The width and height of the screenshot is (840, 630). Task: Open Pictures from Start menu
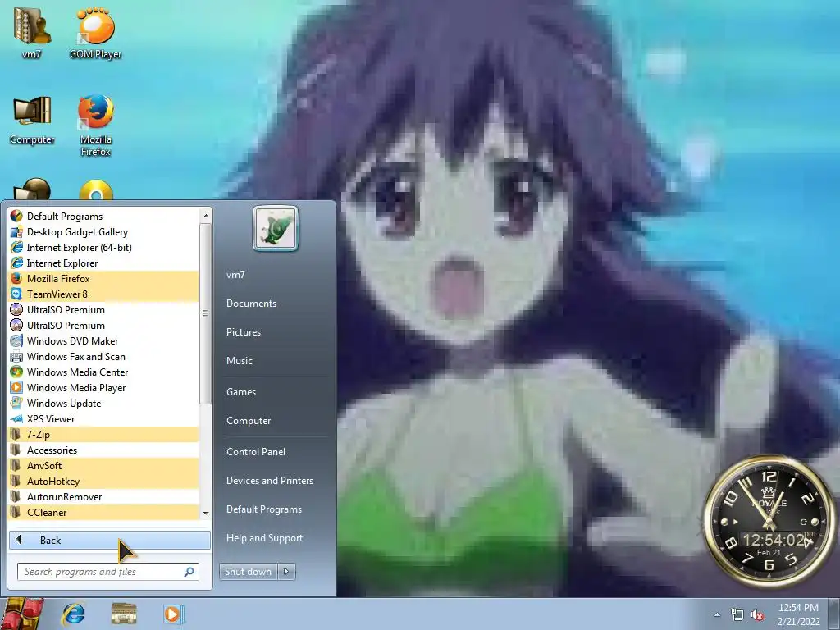(244, 332)
